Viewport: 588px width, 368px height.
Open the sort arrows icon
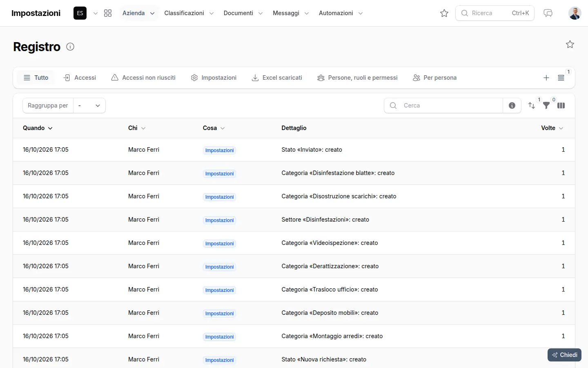tap(532, 105)
